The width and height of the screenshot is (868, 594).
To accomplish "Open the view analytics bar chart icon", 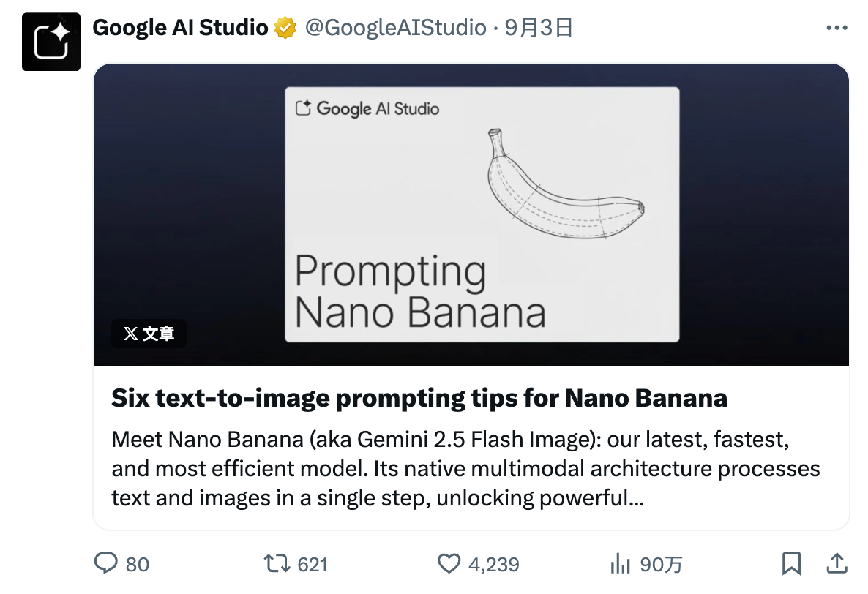I will click(620, 563).
